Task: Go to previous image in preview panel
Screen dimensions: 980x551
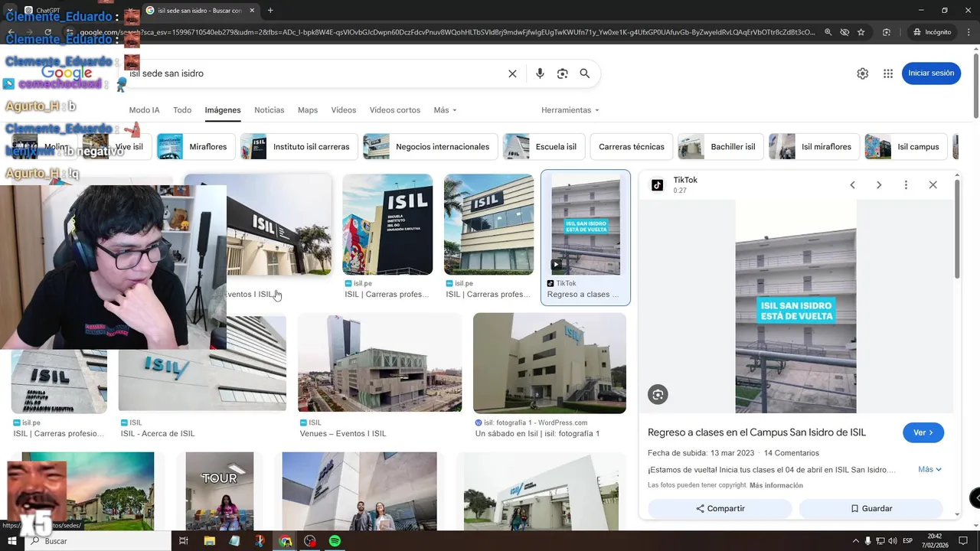Action: point(852,185)
